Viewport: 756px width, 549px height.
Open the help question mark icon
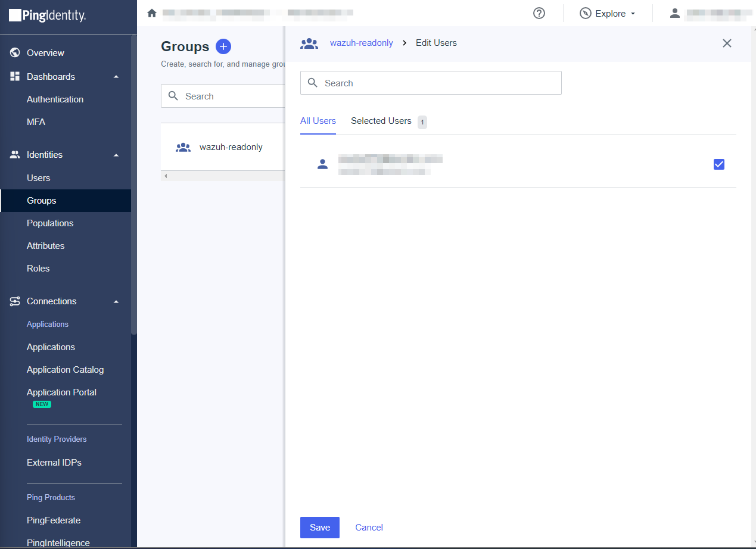tap(539, 13)
